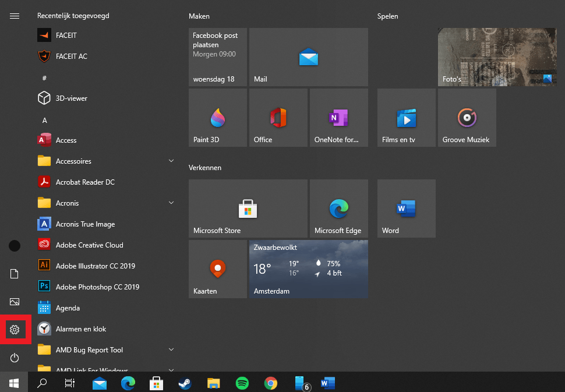Select the Spelen group title
Viewport: 565px width, 392px height.
(388, 16)
